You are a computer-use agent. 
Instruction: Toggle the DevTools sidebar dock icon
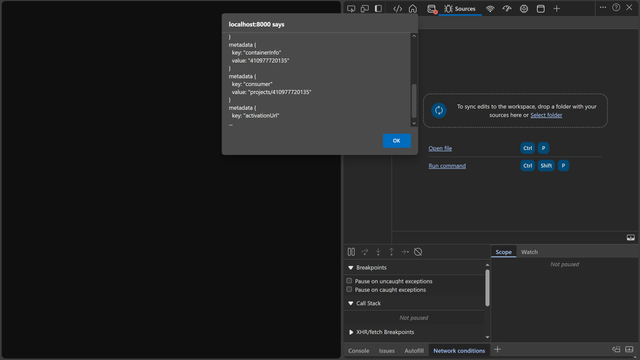378,9
